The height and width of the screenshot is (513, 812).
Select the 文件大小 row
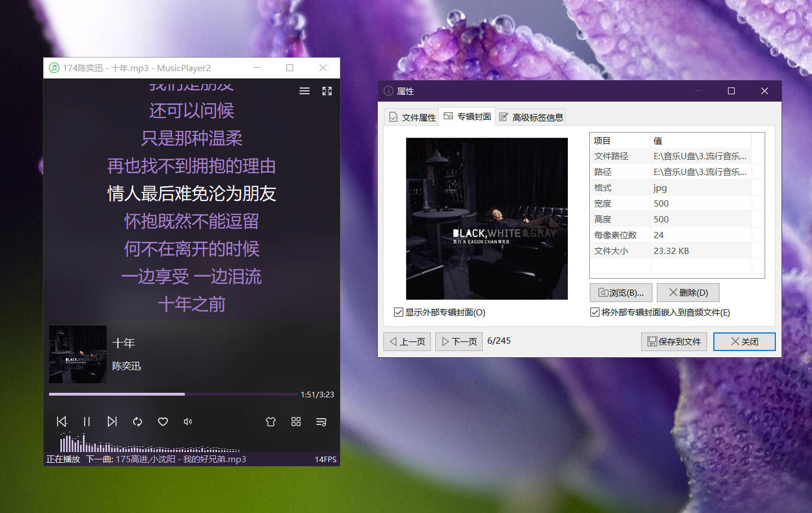click(671, 251)
